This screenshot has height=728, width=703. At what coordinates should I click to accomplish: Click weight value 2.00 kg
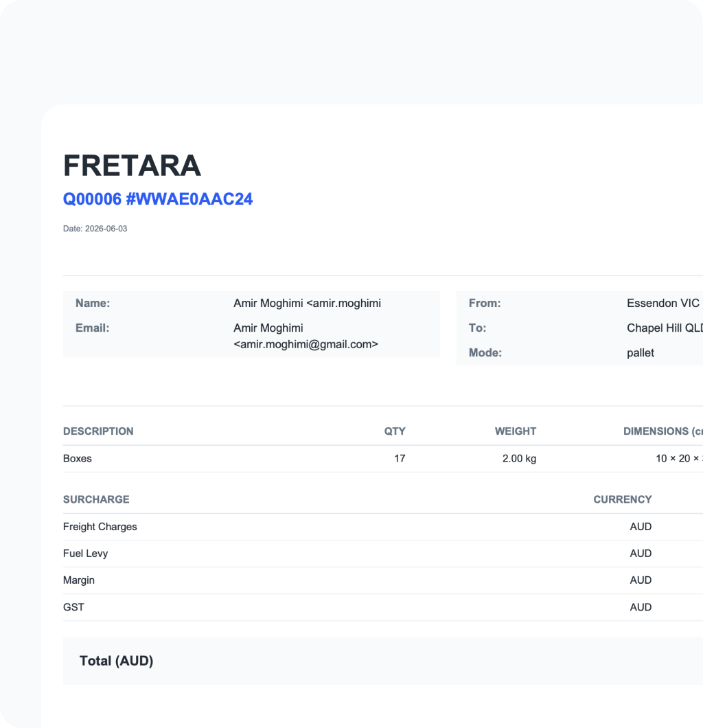click(519, 459)
